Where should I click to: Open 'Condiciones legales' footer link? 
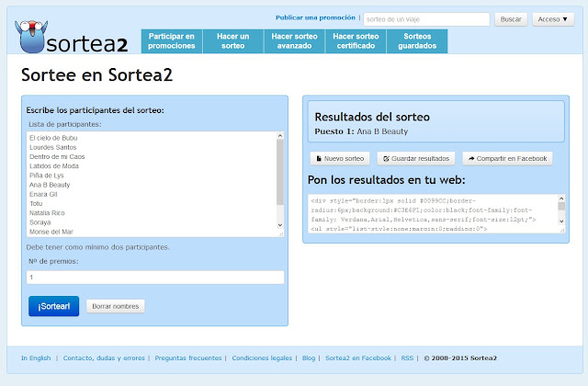(x=262, y=358)
